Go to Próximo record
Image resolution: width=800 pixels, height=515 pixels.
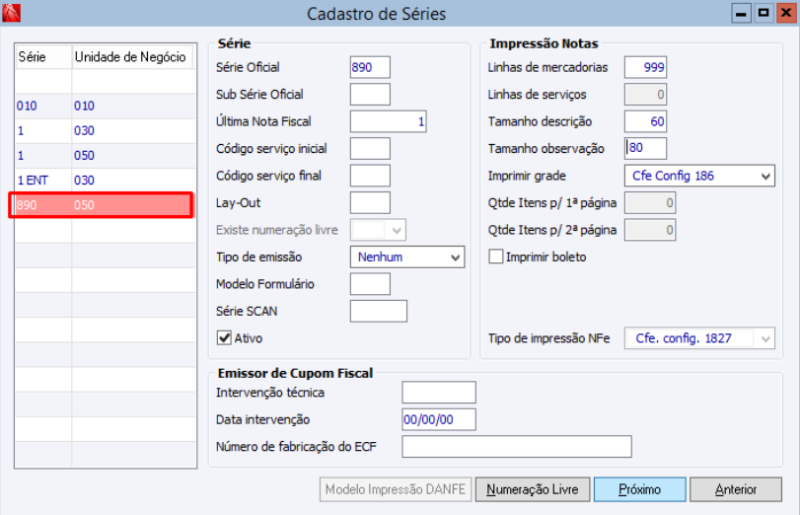coord(640,489)
